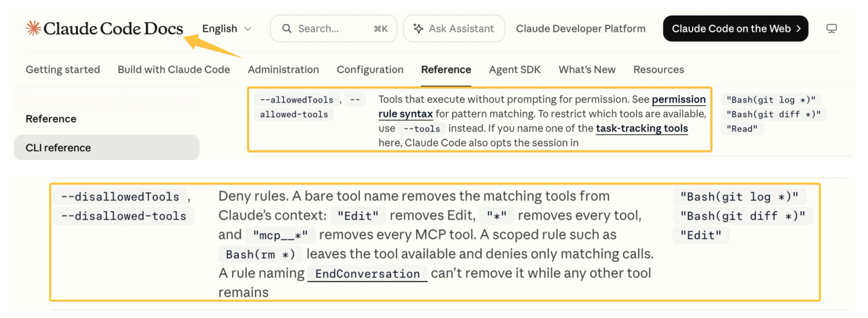The image size is (868, 318).
Task: Open the Agent SDK tab
Action: pos(515,69)
